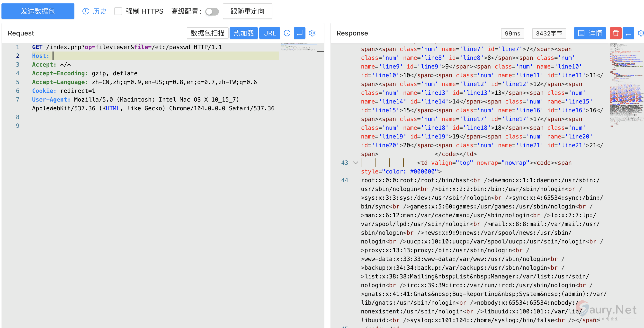This screenshot has height=328, width=644.
Task: Click the Response code minimap on right
Action: click(x=626, y=85)
